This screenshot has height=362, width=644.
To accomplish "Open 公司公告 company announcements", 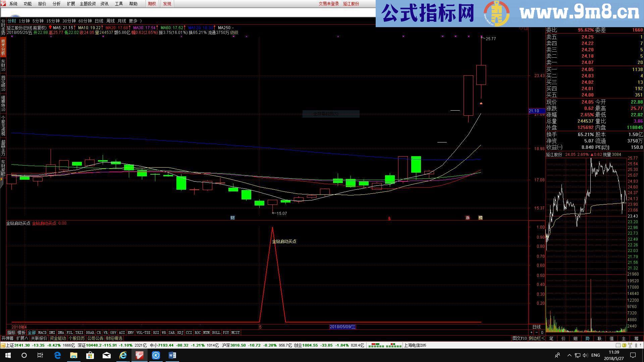I will (95, 338).
